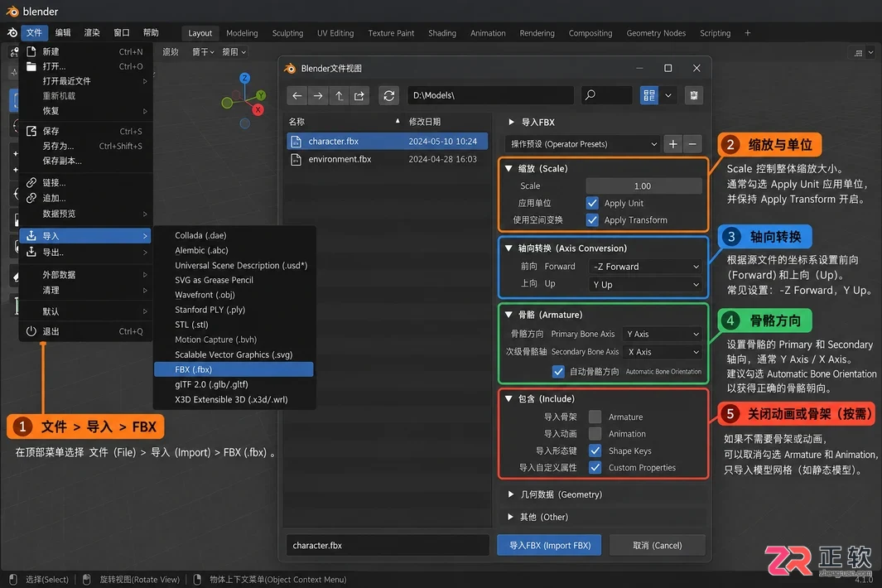The height and width of the screenshot is (588, 882).
Task: Open the Secondary Bone Axis dropdown
Action: (x=663, y=352)
